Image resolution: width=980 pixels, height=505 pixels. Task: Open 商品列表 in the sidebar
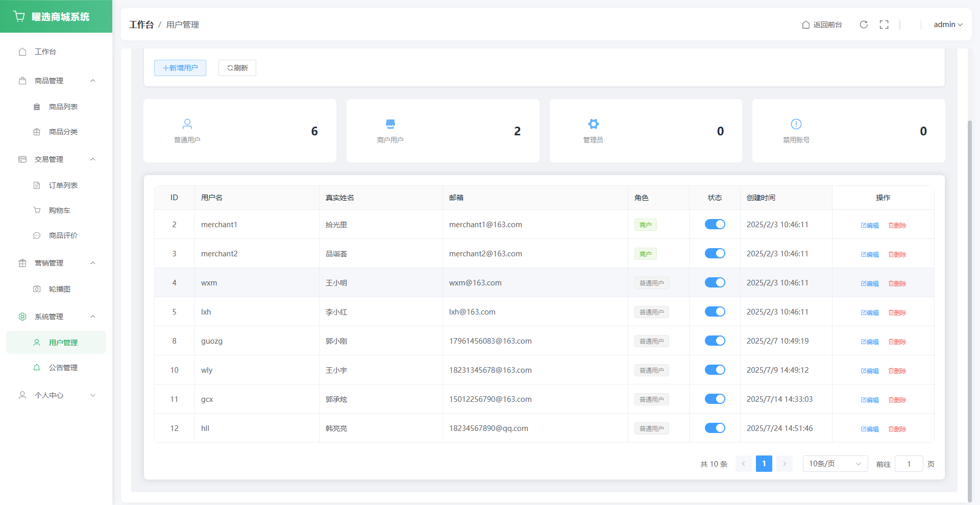tap(63, 107)
